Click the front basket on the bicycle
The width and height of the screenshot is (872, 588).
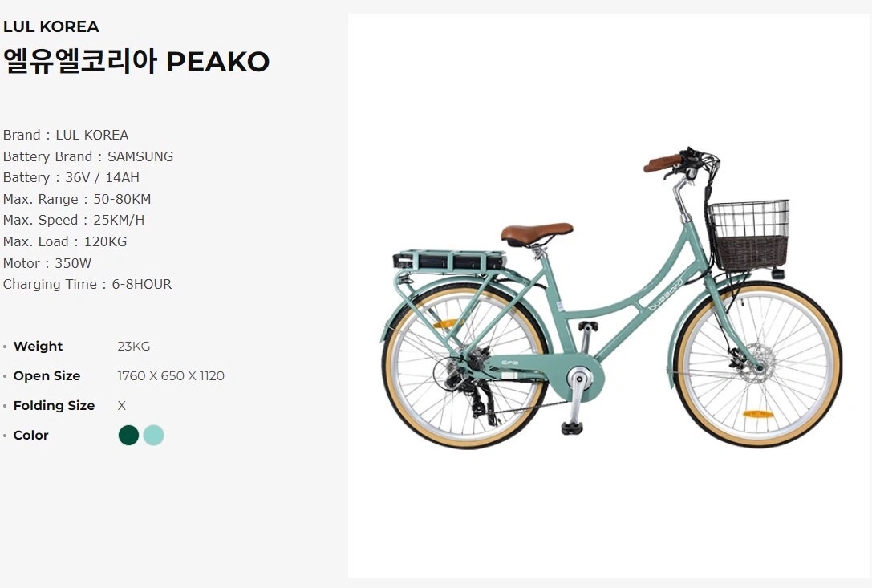[748, 235]
